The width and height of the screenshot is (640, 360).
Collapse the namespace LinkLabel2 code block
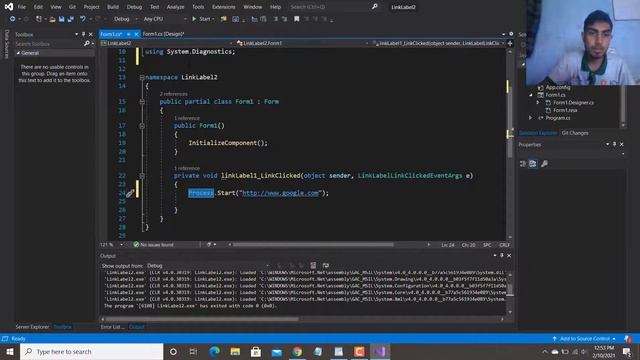point(142,77)
